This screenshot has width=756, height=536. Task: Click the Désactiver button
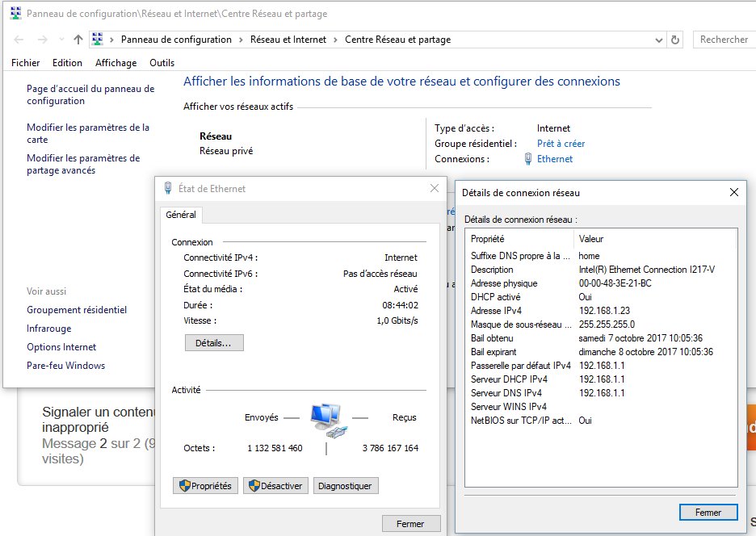(x=275, y=486)
